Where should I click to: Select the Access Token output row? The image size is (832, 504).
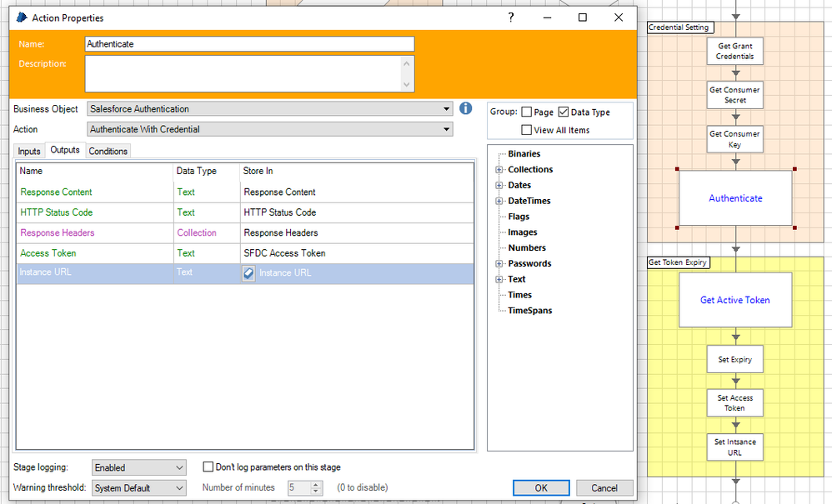click(96, 253)
